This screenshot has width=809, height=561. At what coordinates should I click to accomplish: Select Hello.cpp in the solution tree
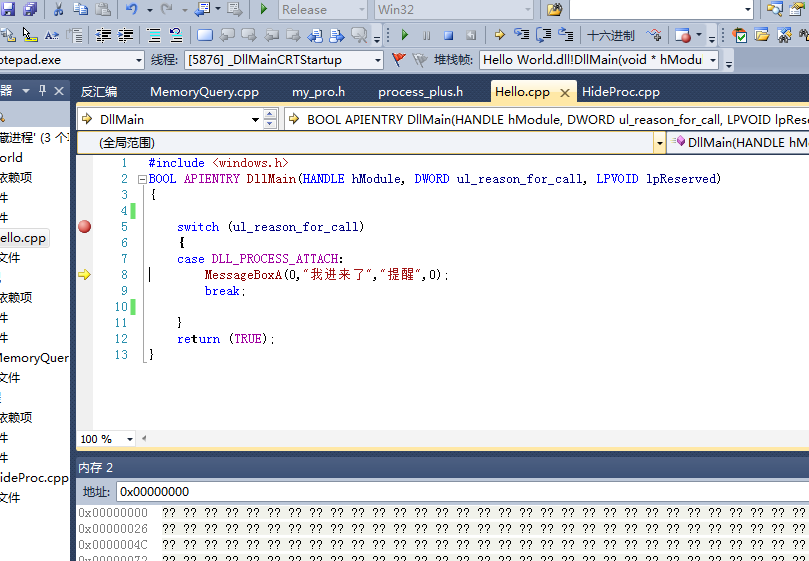(24, 238)
